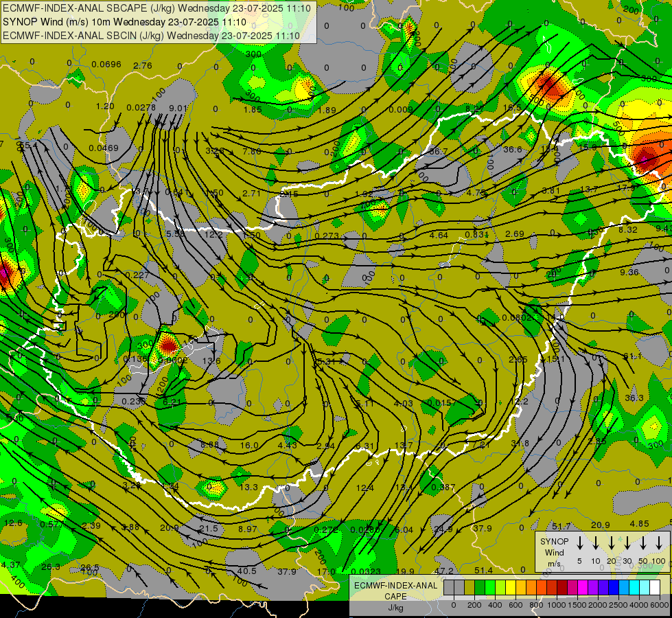Pick the olive swatch in the CAPE legend
The width and height of the screenshot is (672, 618).
470,587
